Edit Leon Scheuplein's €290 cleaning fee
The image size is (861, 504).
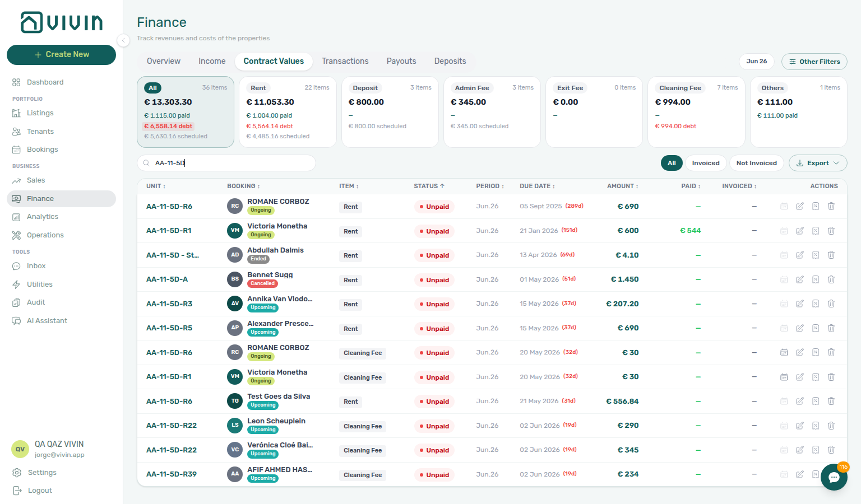click(x=800, y=426)
